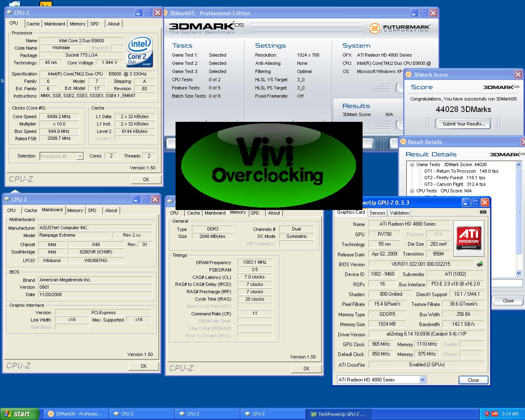Image resolution: width=525 pixels, height=420 pixels.
Task: Click the Driver Version field in GPU-Z
Action: (427, 334)
